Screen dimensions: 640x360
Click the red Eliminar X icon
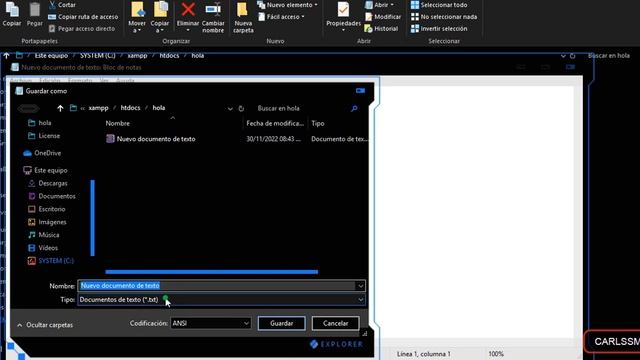(x=188, y=9)
